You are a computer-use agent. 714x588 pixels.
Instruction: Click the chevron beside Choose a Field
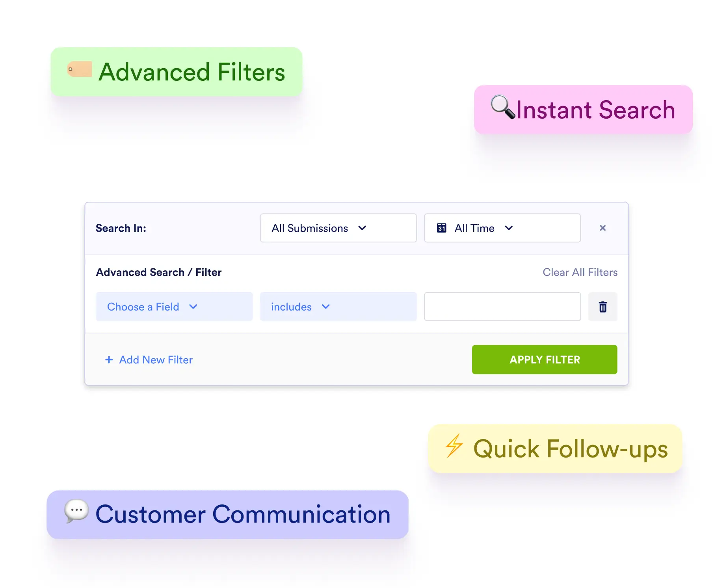pos(193,307)
